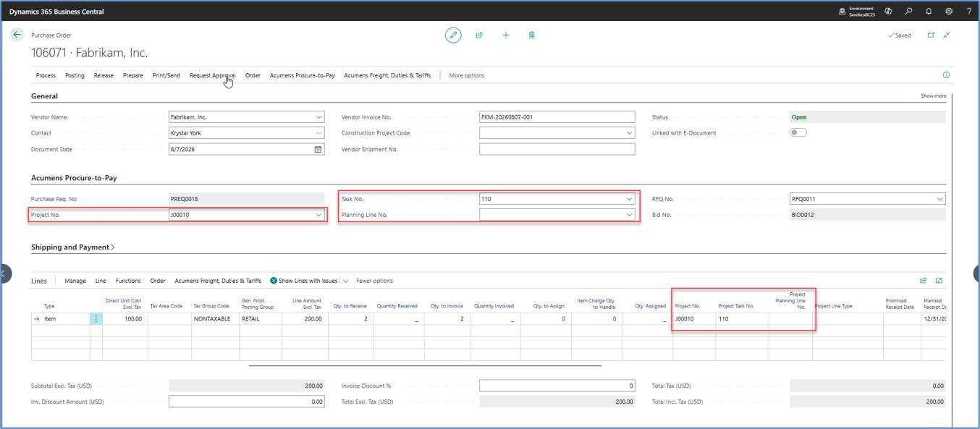
Task: Open the Request Approval menu
Action: [213, 75]
